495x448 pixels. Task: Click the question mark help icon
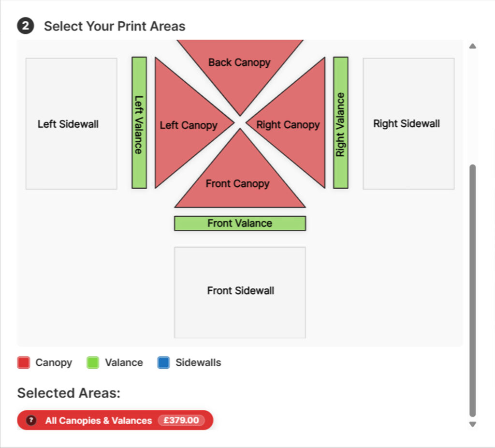pyautogui.click(x=31, y=420)
